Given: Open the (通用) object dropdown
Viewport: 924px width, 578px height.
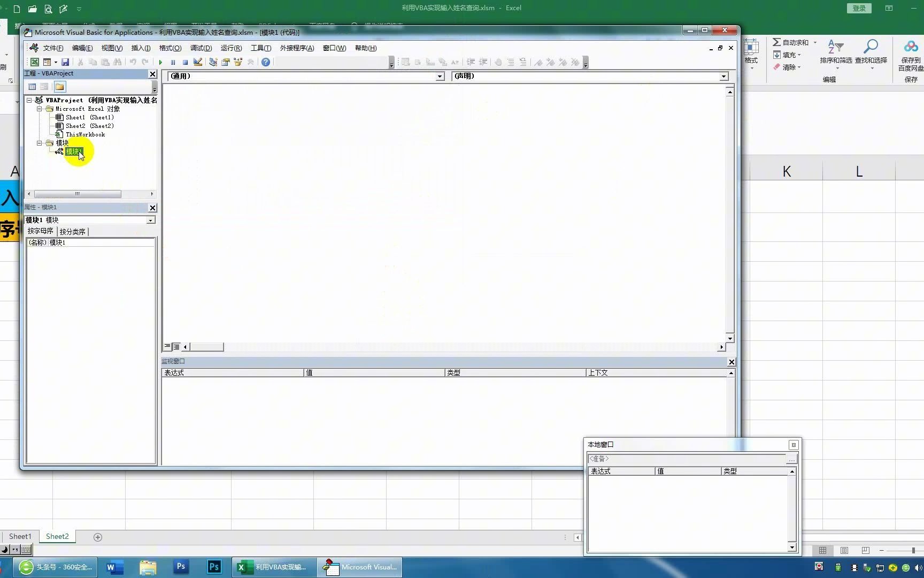Looking at the screenshot, I should (440, 77).
